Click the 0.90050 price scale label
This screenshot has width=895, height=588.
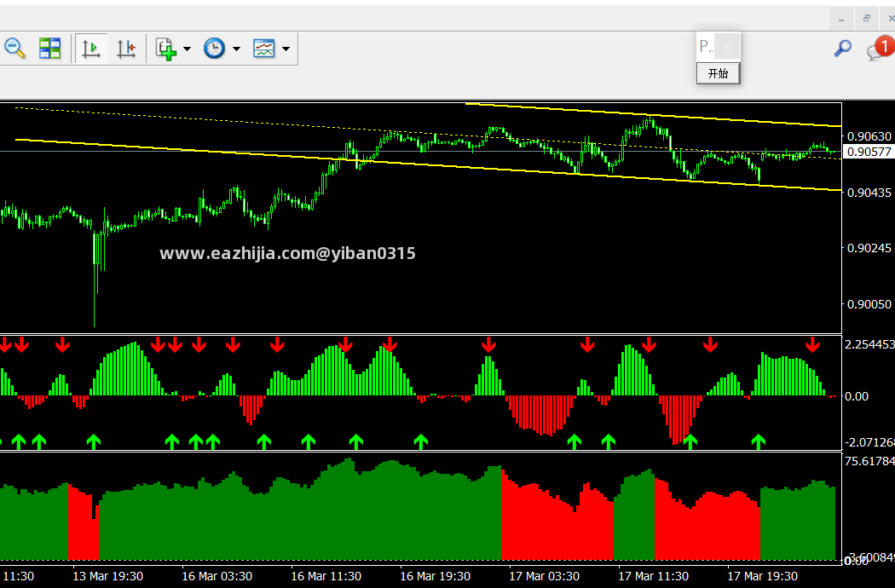point(869,304)
